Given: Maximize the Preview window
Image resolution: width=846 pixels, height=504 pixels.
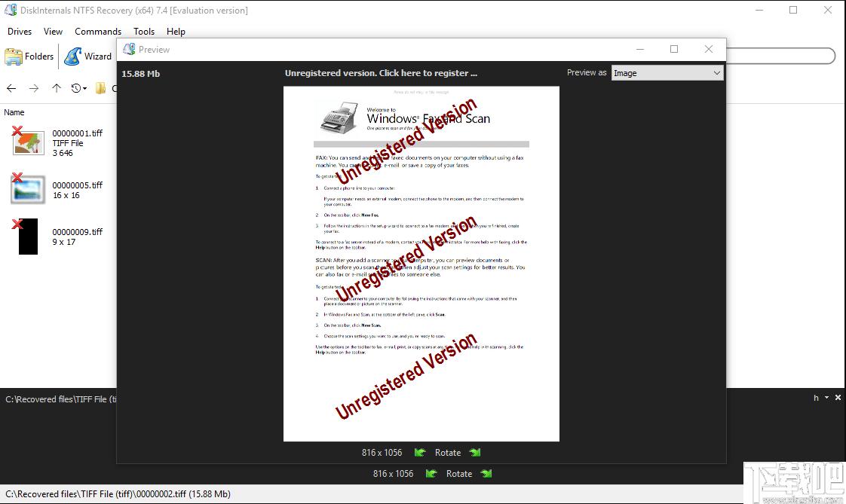Looking at the screenshot, I should click(x=674, y=49).
